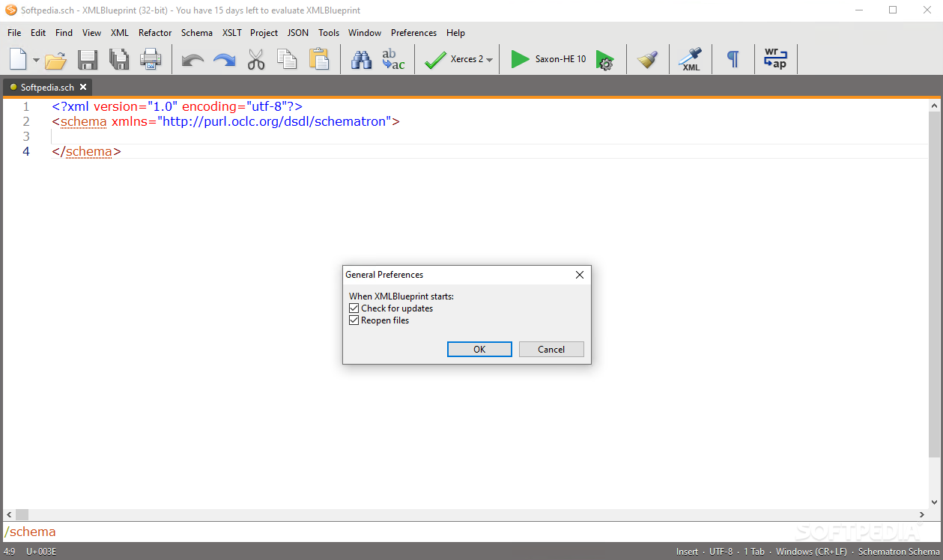Undo the last edit
This screenshot has width=943, height=560.
click(x=192, y=60)
